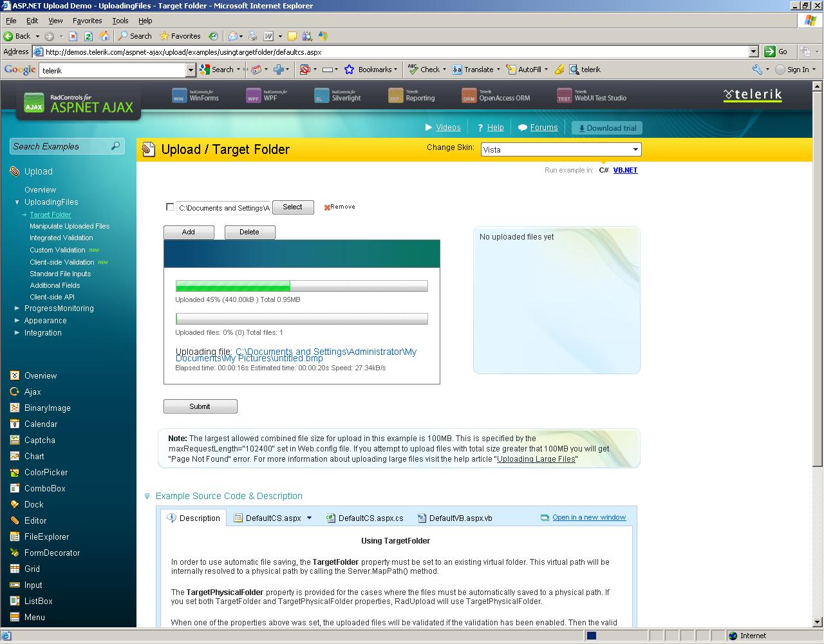Click the Add button
Screen dimensions: 824x644
[x=189, y=232]
